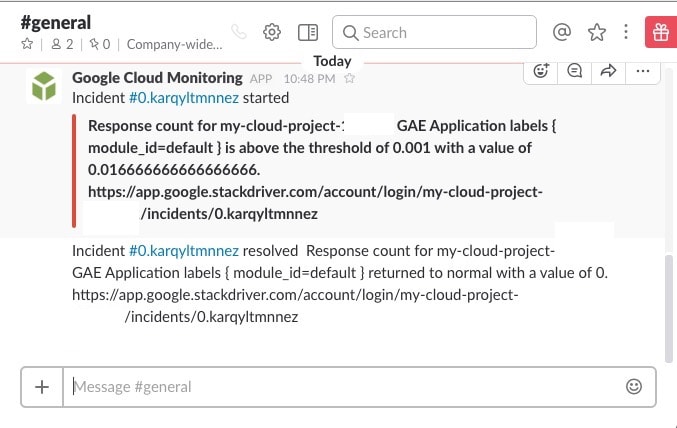This screenshot has height=428, width=677.
Task: Open incident link in the resolved message
Action: [184, 251]
